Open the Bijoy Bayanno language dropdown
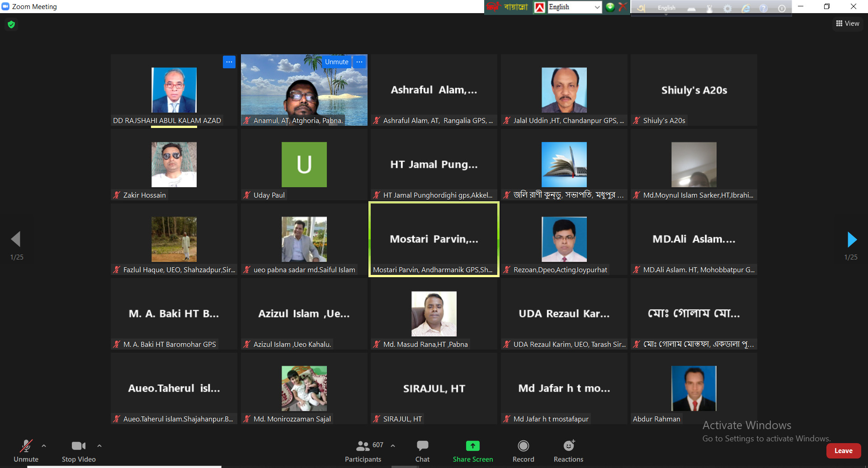 575,7
